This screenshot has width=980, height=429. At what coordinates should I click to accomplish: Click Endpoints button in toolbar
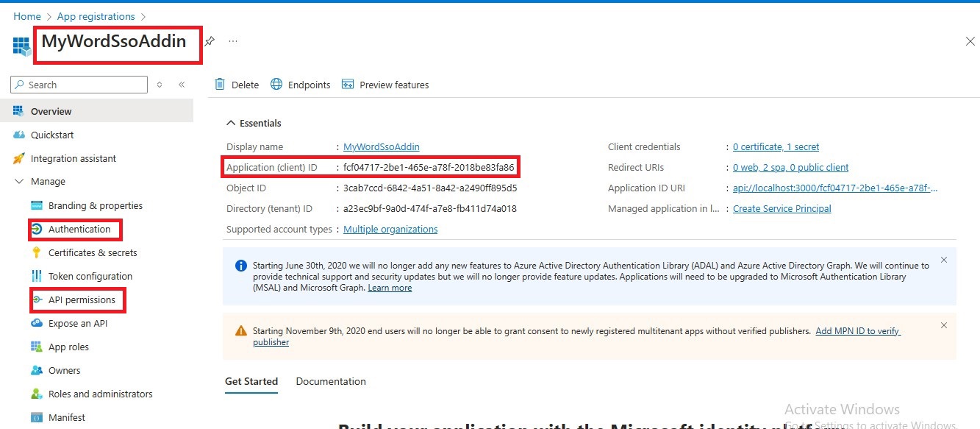click(x=301, y=85)
